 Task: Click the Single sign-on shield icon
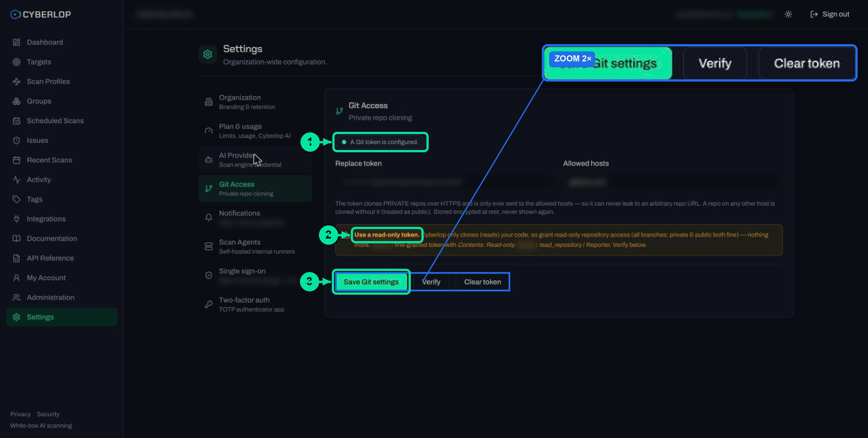pos(209,275)
